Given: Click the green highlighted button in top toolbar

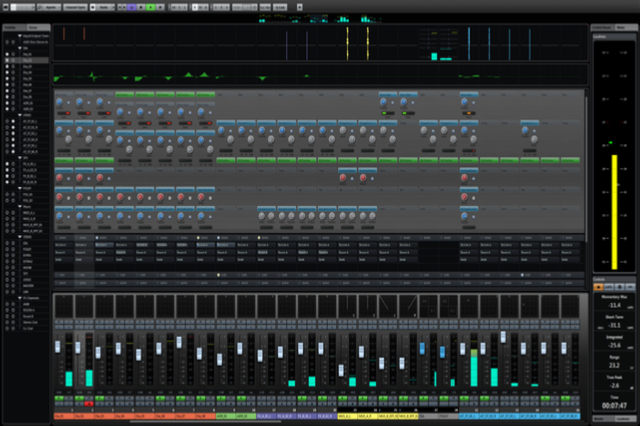Looking at the screenshot, I should [150, 6].
